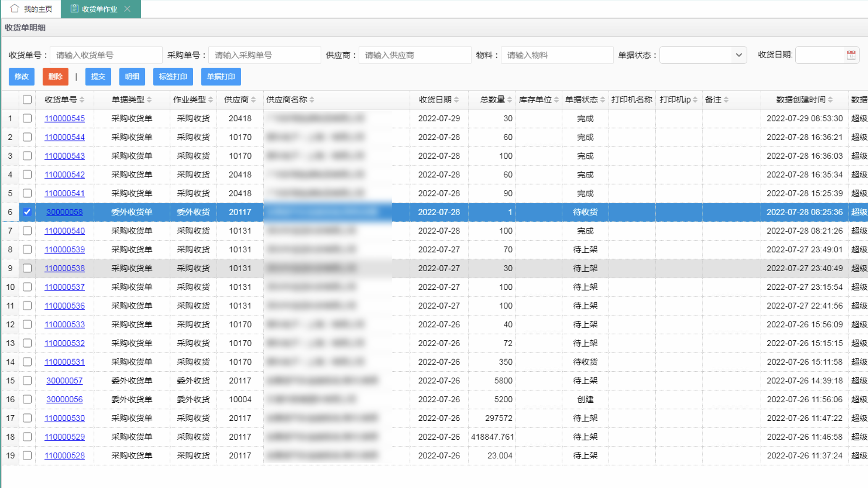Click the home icon on 我的主页 tab
This screenshot has width=868, height=488.
tap(15, 8)
